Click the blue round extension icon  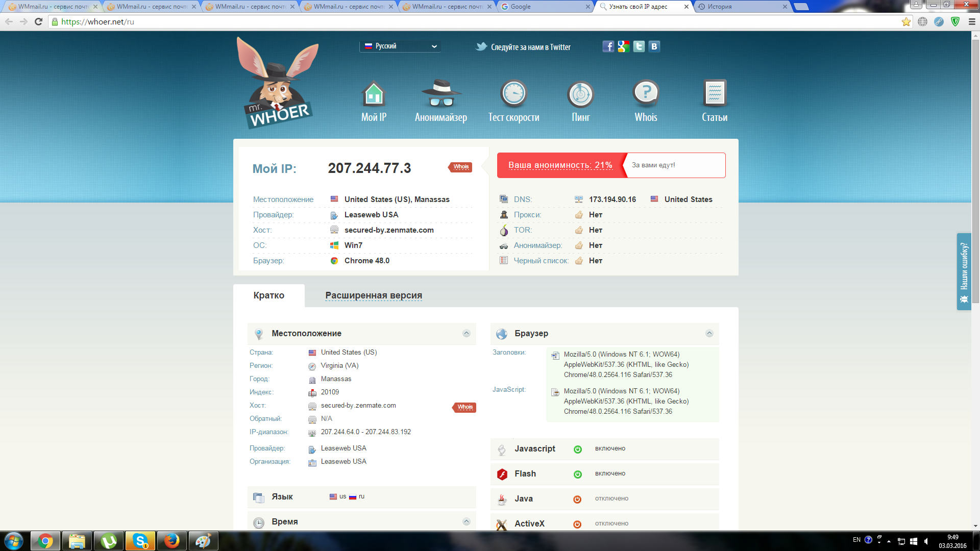point(939,21)
